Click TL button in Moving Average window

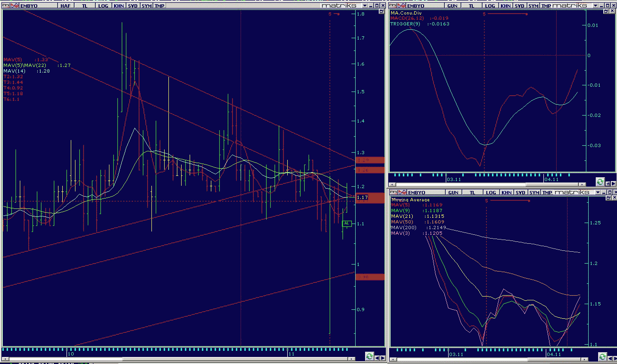tap(472, 192)
